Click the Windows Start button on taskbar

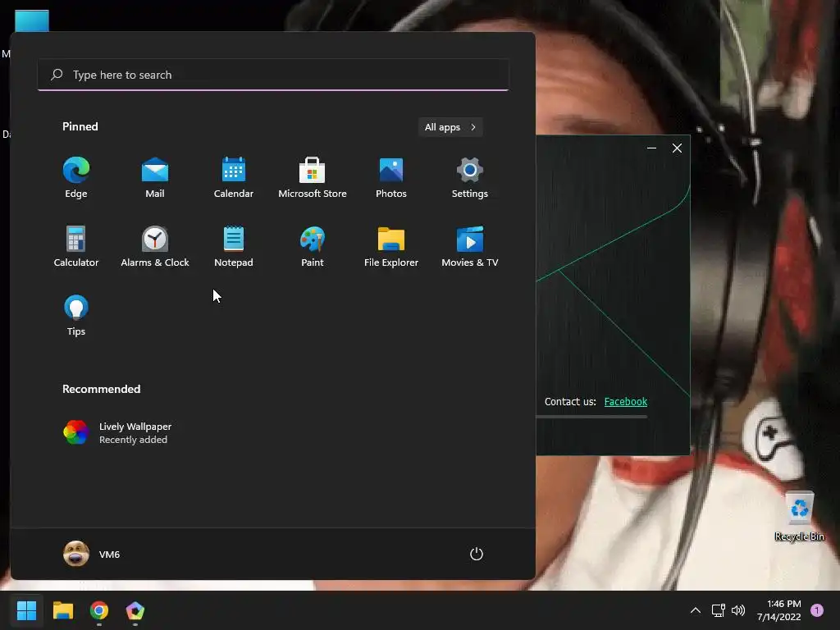(x=26, y=610)
